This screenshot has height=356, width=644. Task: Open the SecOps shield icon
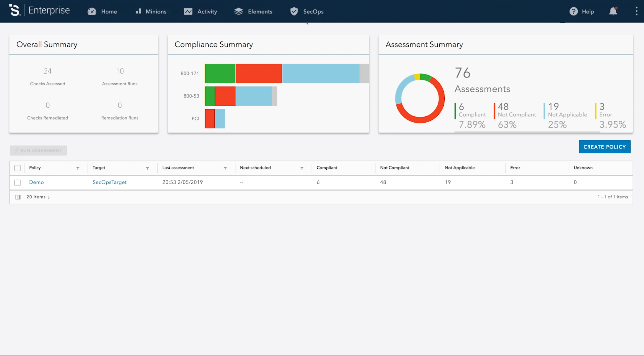[294, 11]
